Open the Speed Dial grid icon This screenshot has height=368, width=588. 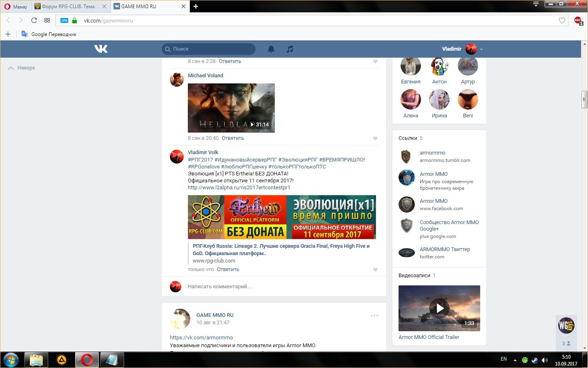[47, 20]
